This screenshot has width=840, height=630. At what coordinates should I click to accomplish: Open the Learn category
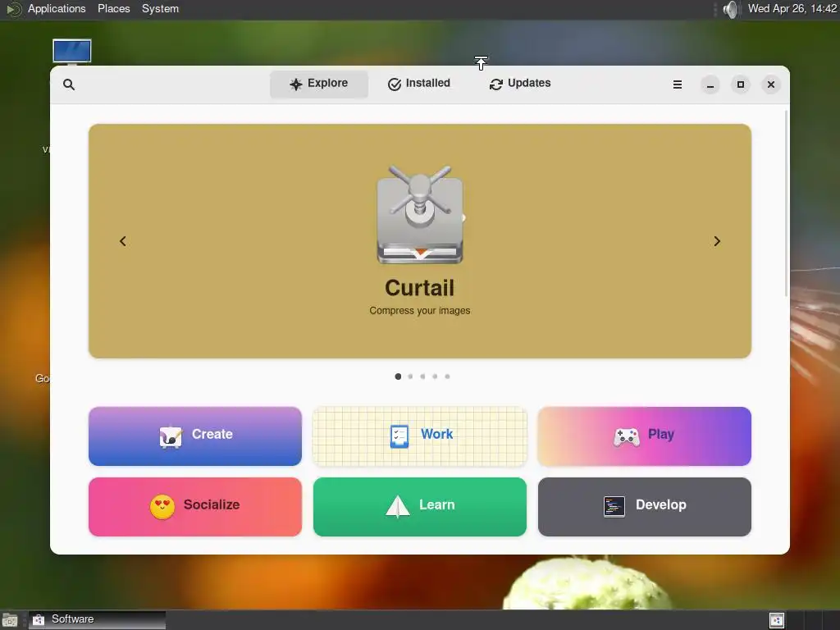pos(420,507)
